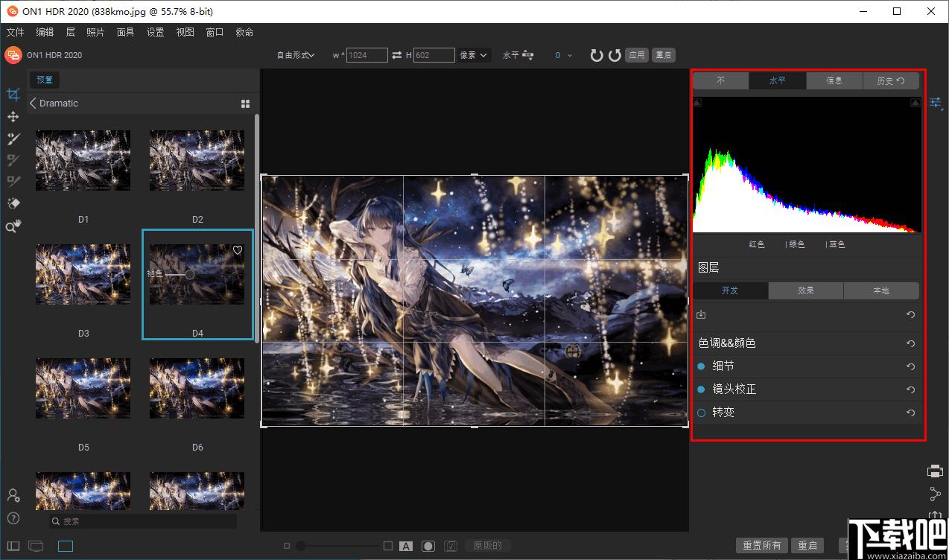The width and height of the screenshot is (949, 560).
Task: Open the 文件 menu
Action: (15, 32)
